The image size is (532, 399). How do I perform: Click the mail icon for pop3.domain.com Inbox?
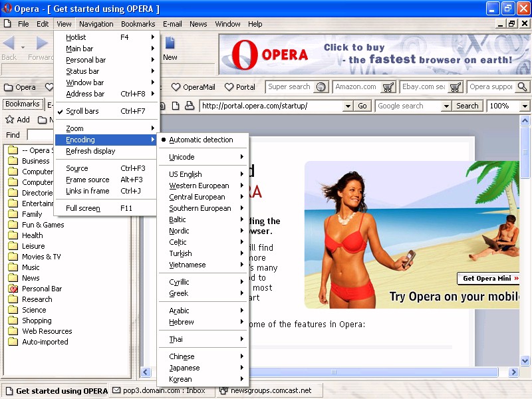[x=116, y=390]
